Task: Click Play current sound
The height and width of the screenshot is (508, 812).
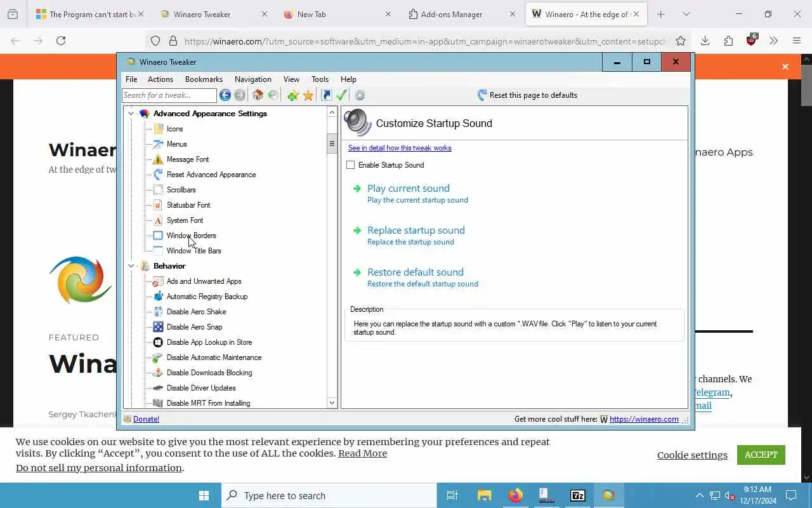Action: 409,189
